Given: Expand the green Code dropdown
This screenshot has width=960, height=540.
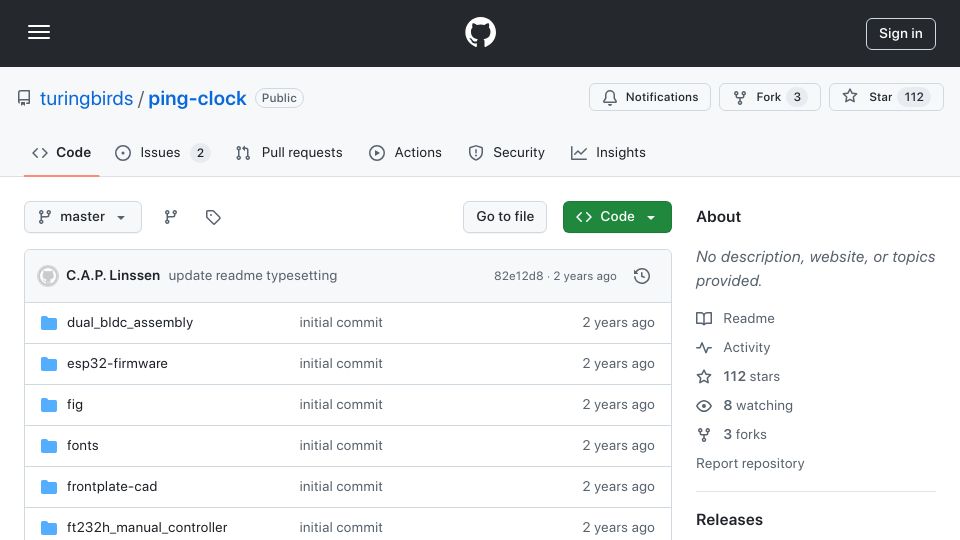Looking at the screenshot, I should (617, 217).
